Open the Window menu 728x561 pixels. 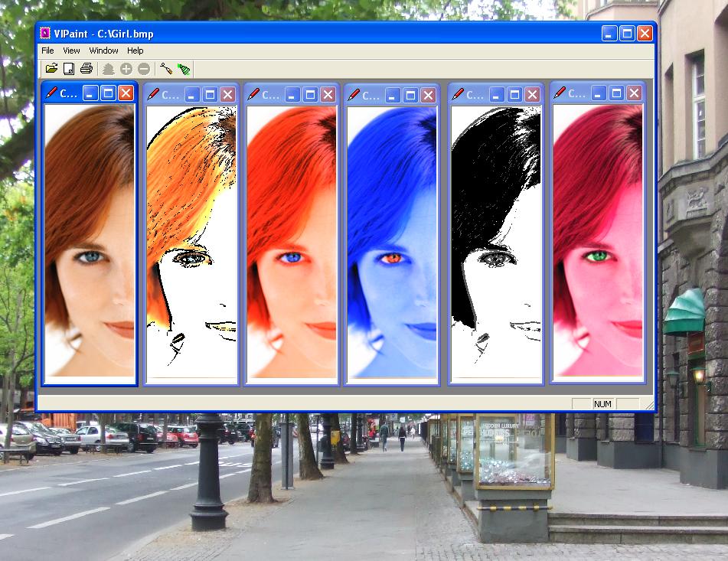coord(103,50)
